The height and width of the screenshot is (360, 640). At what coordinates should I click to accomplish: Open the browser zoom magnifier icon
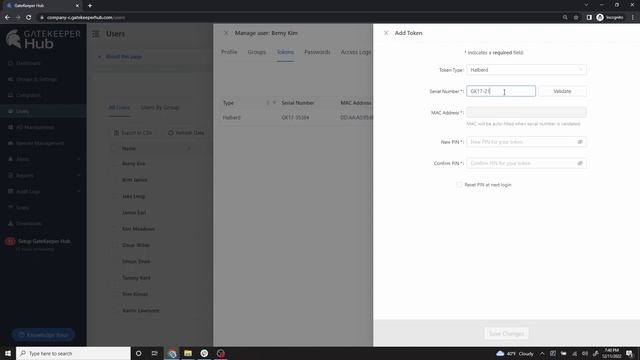tap(565, 18)
